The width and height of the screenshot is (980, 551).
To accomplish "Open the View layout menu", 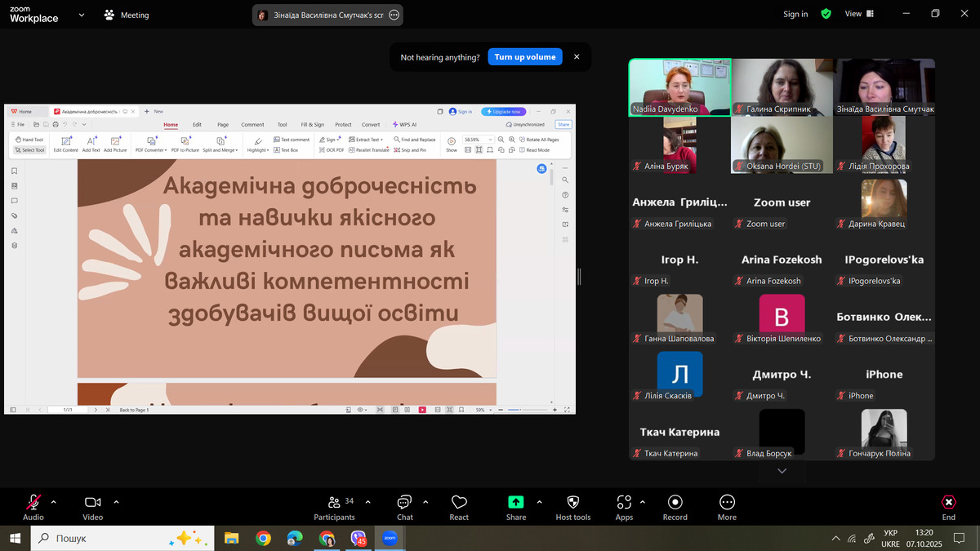I will point(857,14).
